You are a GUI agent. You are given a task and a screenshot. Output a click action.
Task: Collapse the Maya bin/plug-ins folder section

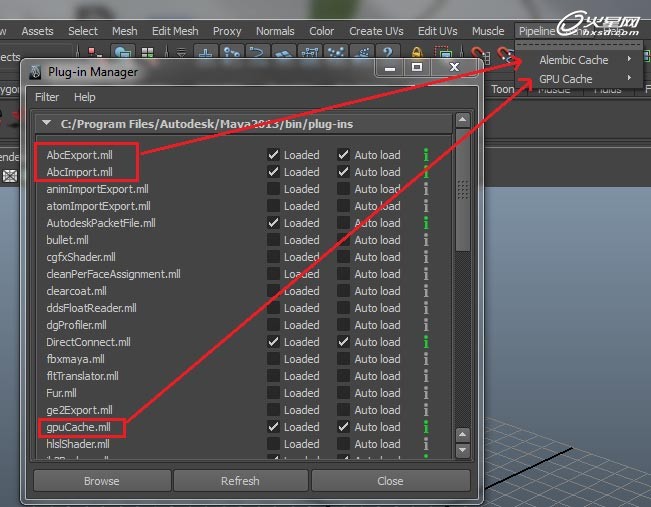click(46, 123)
